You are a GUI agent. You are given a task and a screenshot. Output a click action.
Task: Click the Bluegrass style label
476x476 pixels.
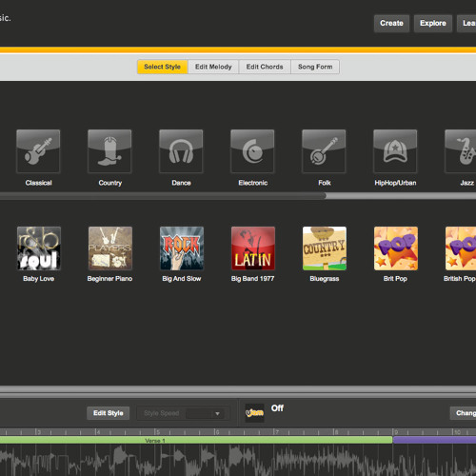pyautogui.click(x=325, y=279)
